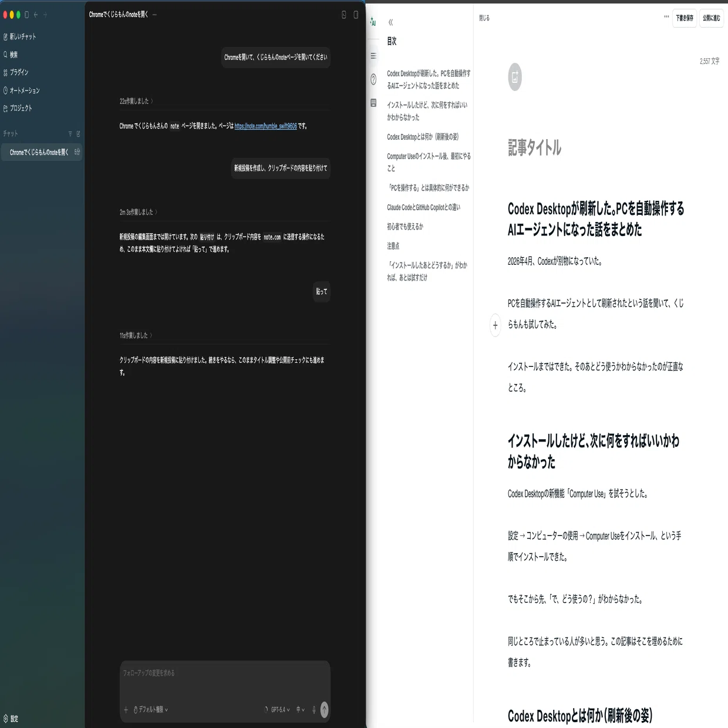Click the microphone icon in composer
The width and height of the screenshot is (728, 728).
[314, 710]
